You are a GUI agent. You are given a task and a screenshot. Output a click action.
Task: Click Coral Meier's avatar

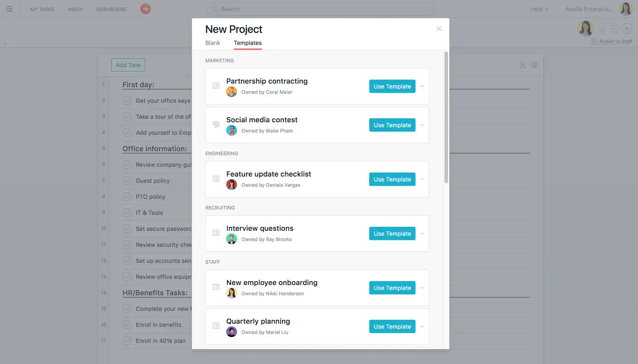pos(232,92)
